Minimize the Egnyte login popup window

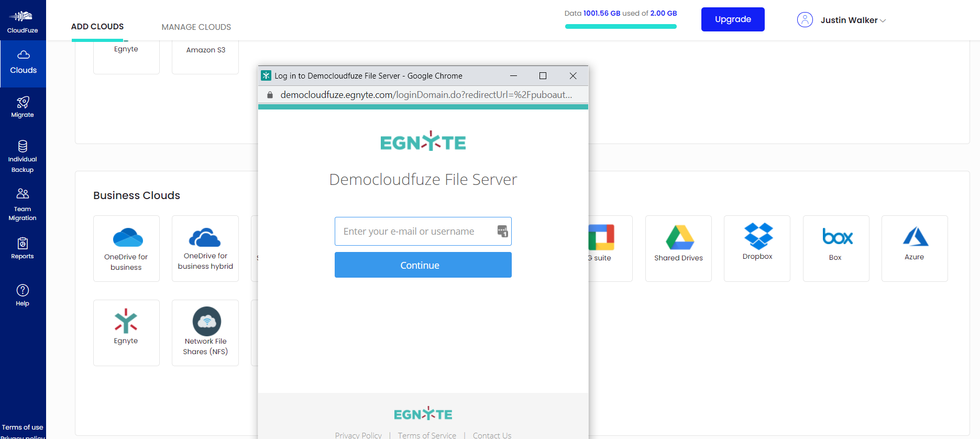[514, 76]
